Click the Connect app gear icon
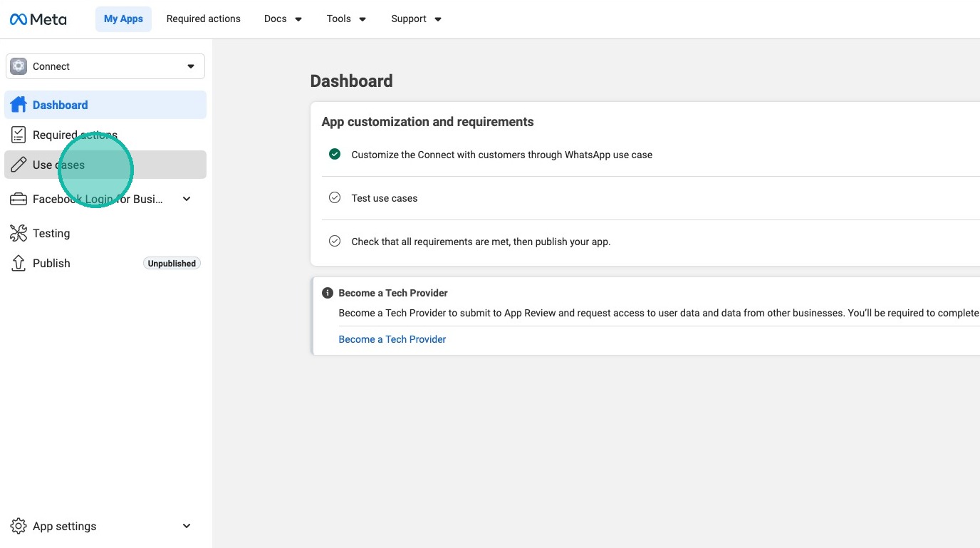 coord(19,66)
